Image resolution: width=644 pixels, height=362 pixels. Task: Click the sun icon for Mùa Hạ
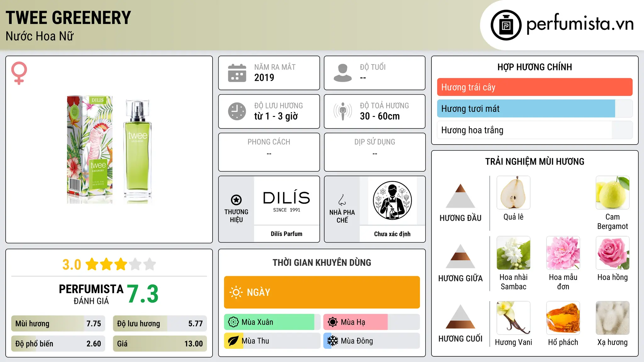332,322
